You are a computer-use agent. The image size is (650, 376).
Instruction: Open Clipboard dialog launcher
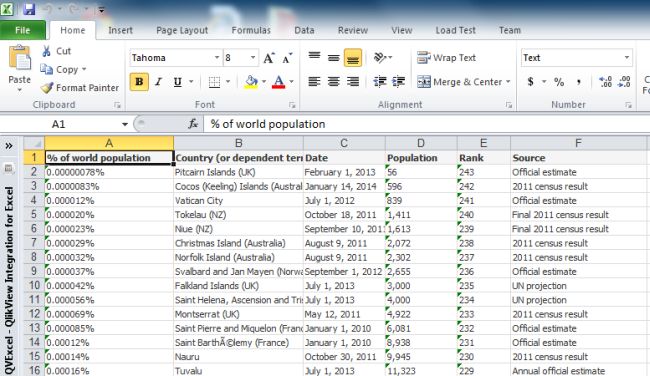pyautogui.click(x=117, y=105)
